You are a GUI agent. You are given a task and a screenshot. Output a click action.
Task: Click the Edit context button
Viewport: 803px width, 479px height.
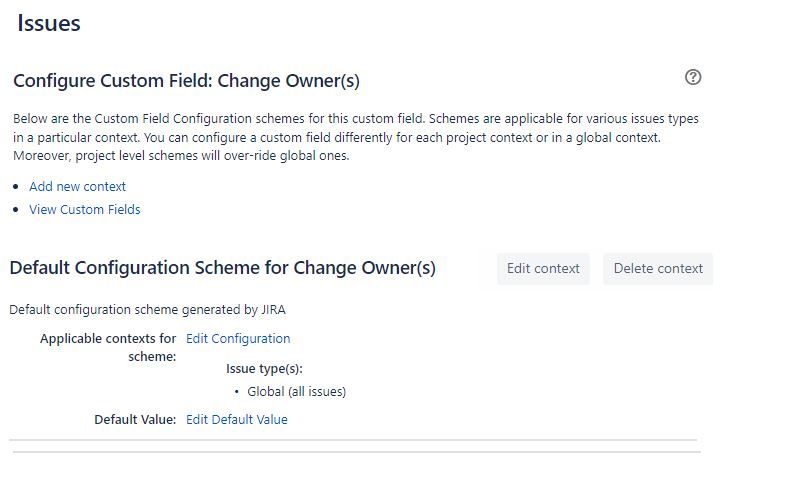pos(543,268)
